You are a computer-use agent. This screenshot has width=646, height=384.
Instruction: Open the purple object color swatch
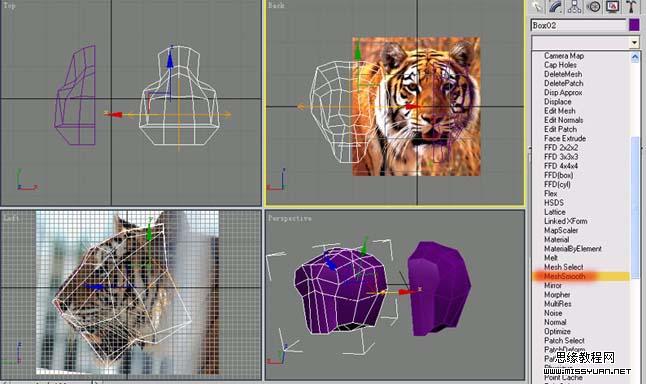click(634, 25)
